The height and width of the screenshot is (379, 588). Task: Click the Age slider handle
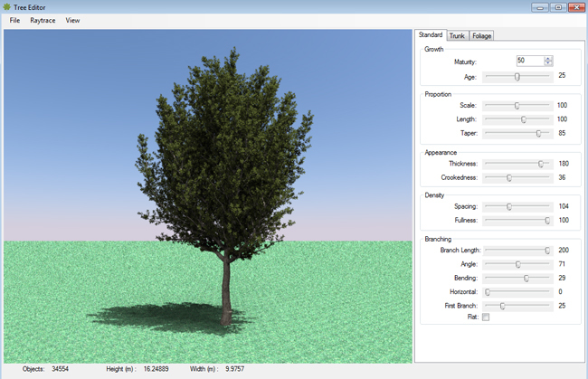click(517, 77)
